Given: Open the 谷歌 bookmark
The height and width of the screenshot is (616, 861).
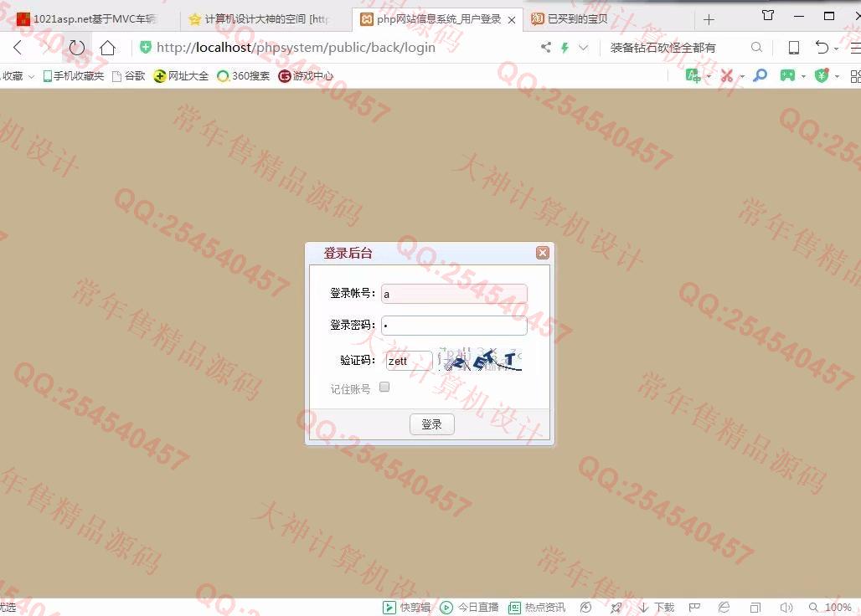Looking at the screenshot, I should tap(128, 76).
